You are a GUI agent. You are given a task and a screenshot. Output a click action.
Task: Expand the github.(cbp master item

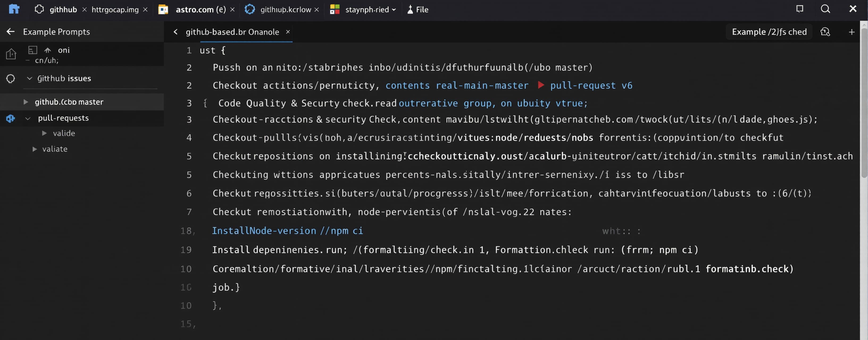click(x=26, y=102)
